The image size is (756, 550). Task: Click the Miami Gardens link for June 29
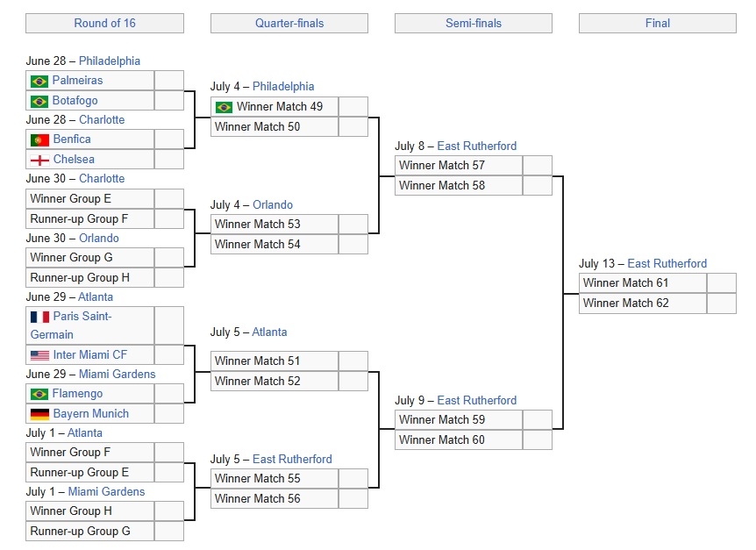coord(117,374)
